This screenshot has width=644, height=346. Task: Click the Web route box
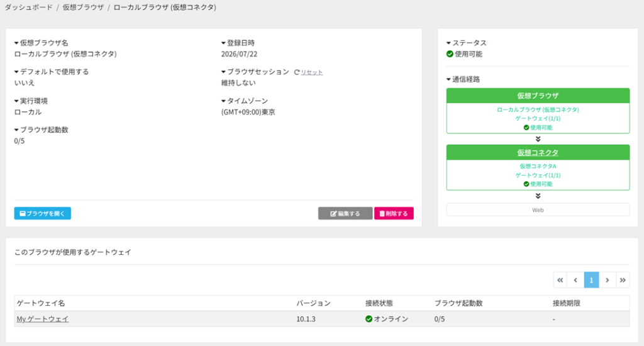pyautogui.click(x=538, y=210)
